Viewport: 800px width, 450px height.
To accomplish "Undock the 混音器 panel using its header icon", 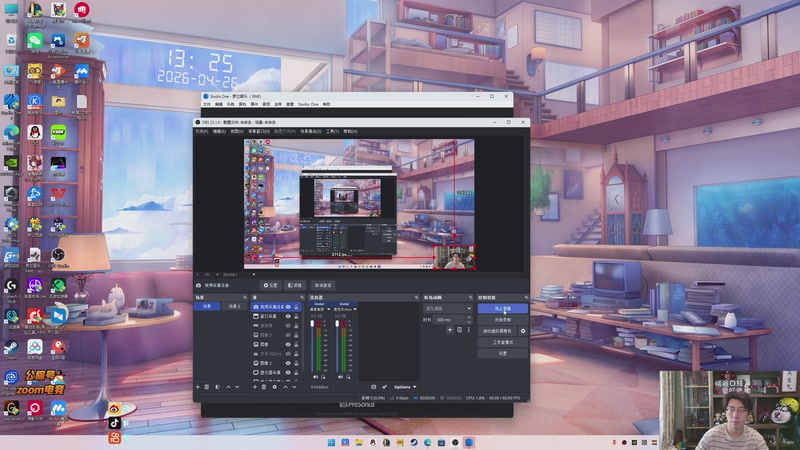I will coord(416,297).
